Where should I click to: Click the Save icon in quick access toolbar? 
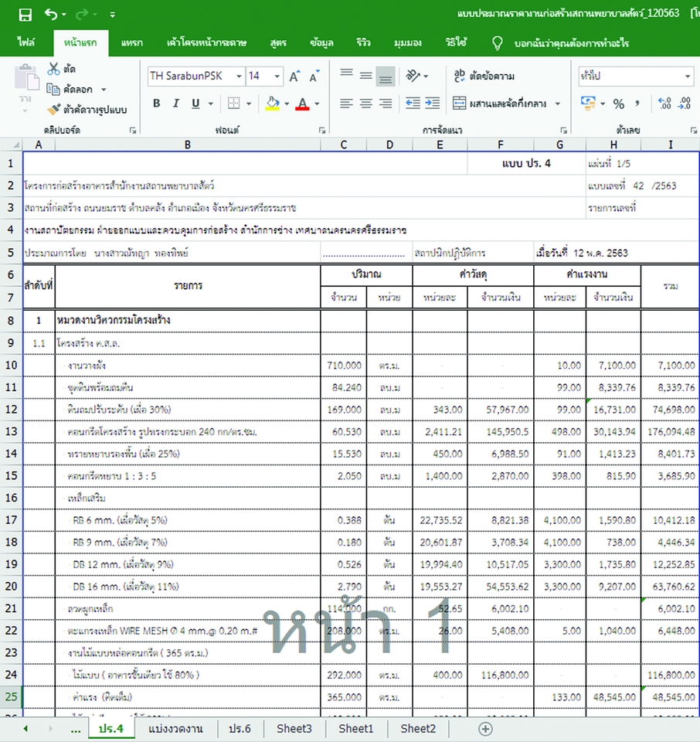[x=25, y=15]
